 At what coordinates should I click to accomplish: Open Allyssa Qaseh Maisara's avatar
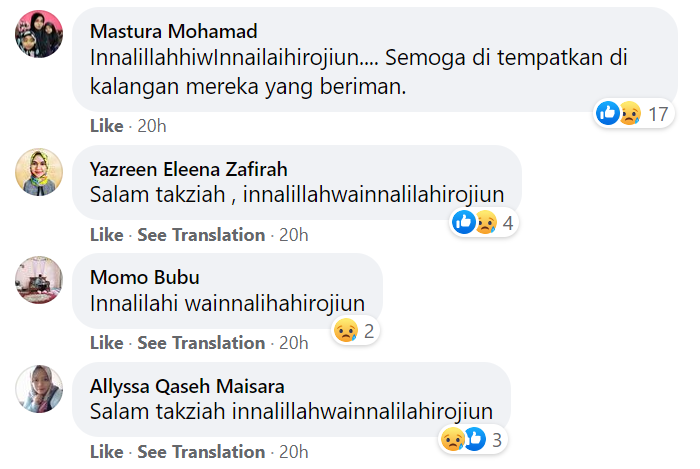[x=40, y=388]
